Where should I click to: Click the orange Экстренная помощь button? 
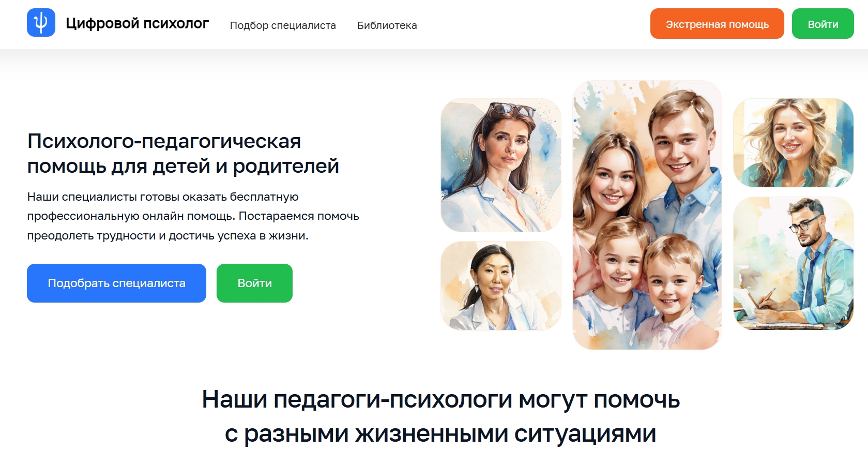pos(717,24)
